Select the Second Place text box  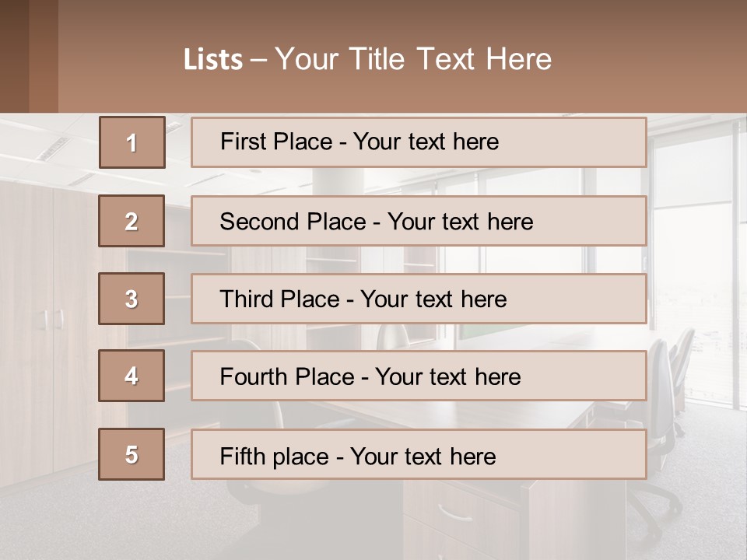click(x=419, y=221)
